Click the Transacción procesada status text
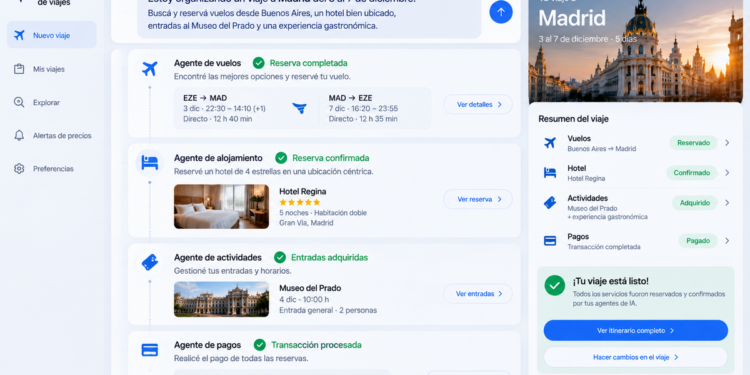Viewport: 750px width, 375px height. tap(316, 345)
